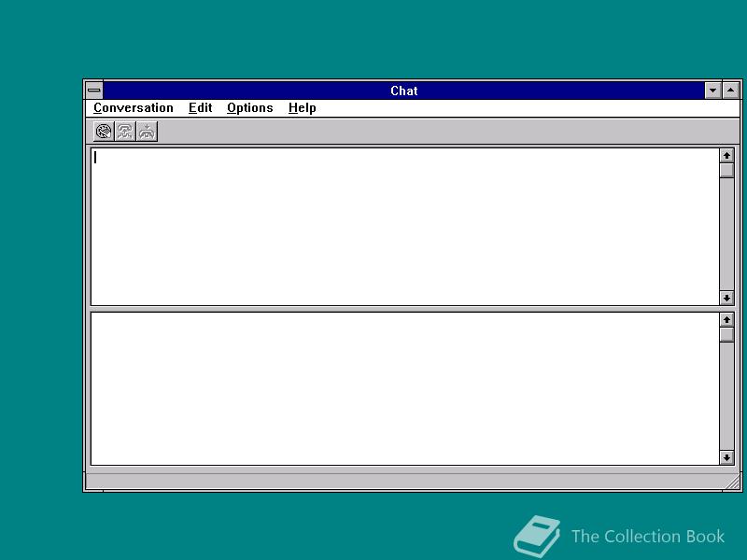Click inside the lower received message pane
Image resolution: width=747 pixels, height=560 pixels.
click(x=405, y=388)
